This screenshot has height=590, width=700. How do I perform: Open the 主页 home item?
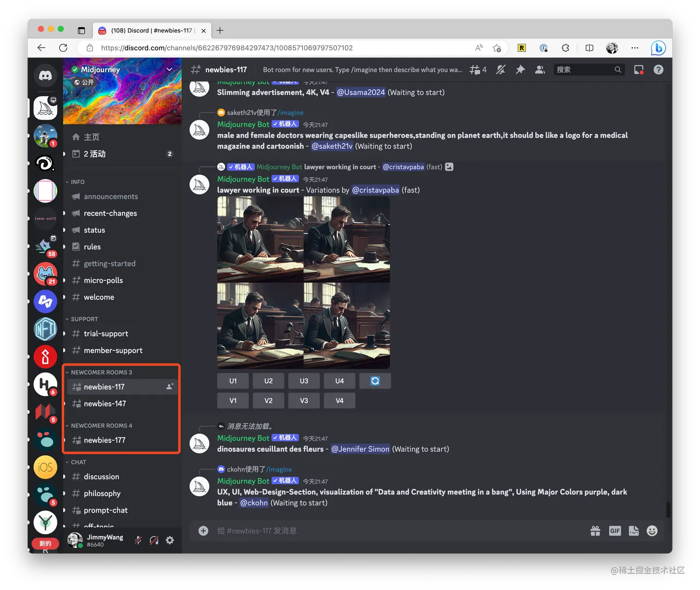(123, 137)
